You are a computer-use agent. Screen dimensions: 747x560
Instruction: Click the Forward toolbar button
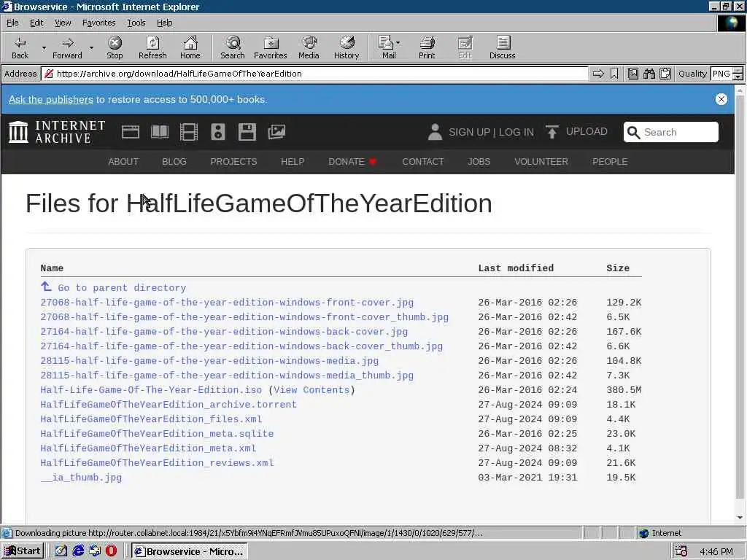tap(67, 47)
